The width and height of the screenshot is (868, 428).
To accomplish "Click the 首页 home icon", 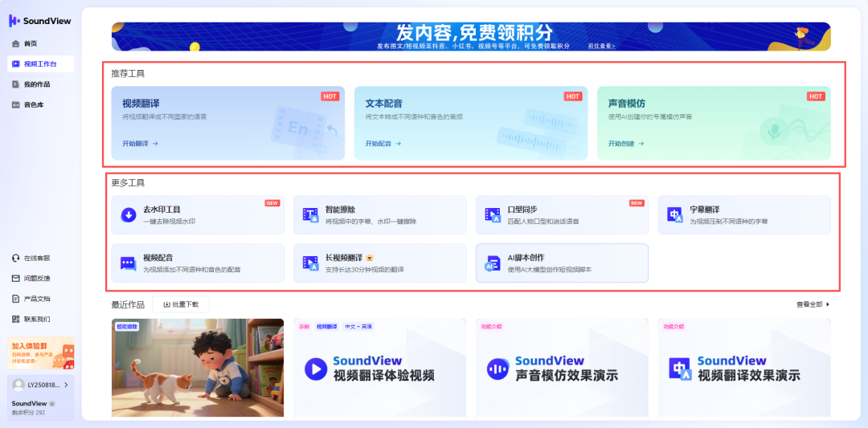I will point(15,43).
